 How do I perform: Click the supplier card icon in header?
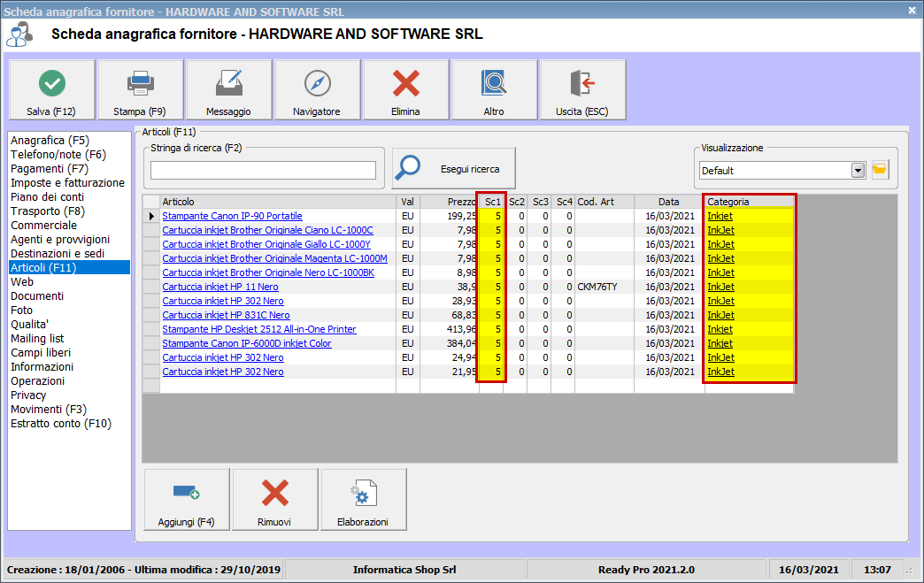point(19,35)
